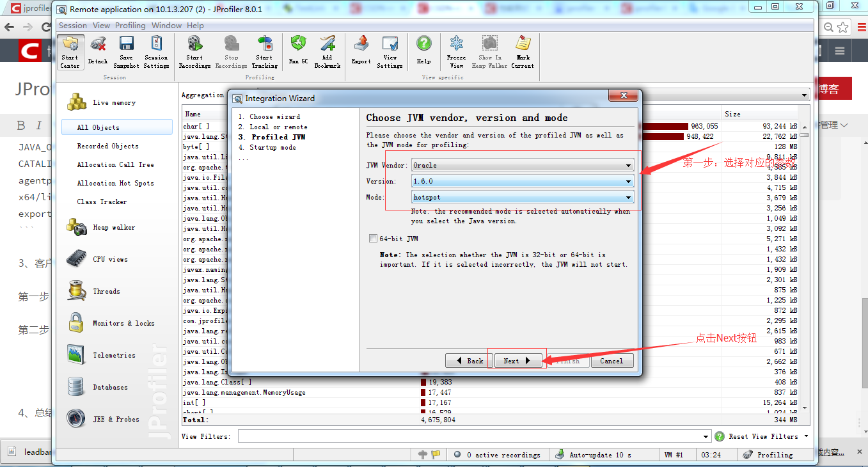Image resolution: width=868 pixels, height=467 pixels.
Task: Click the Back button in wizard
Action: point(470,361)
